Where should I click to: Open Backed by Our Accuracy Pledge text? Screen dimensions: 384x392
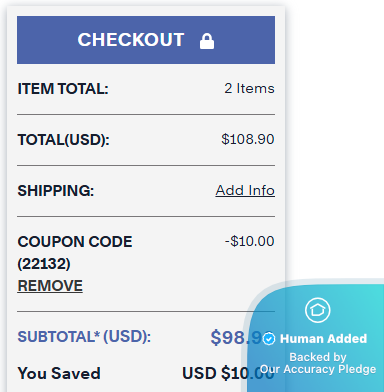(318, 363)
